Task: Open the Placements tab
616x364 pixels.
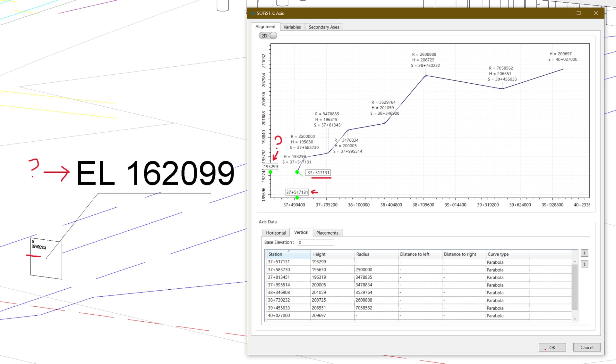Action: [x=327, y=233]
